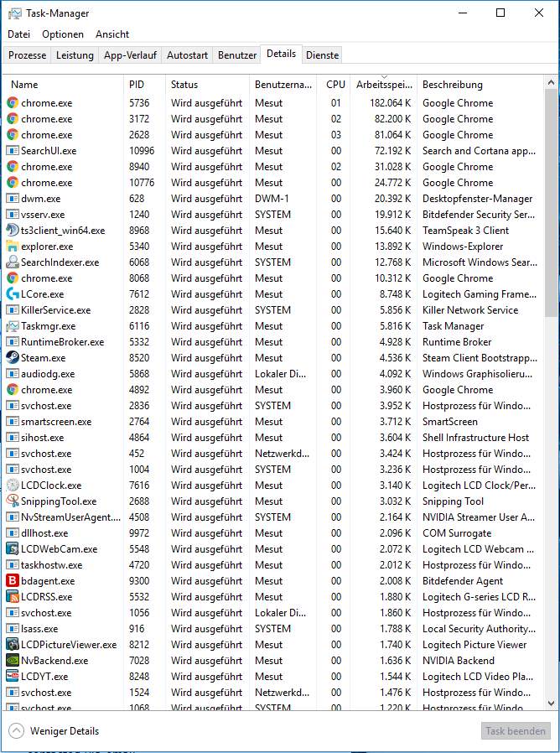Sort by the CPU column header
Image resolution: width=560 pixels, height=753 pixels.
pos(334,85)
